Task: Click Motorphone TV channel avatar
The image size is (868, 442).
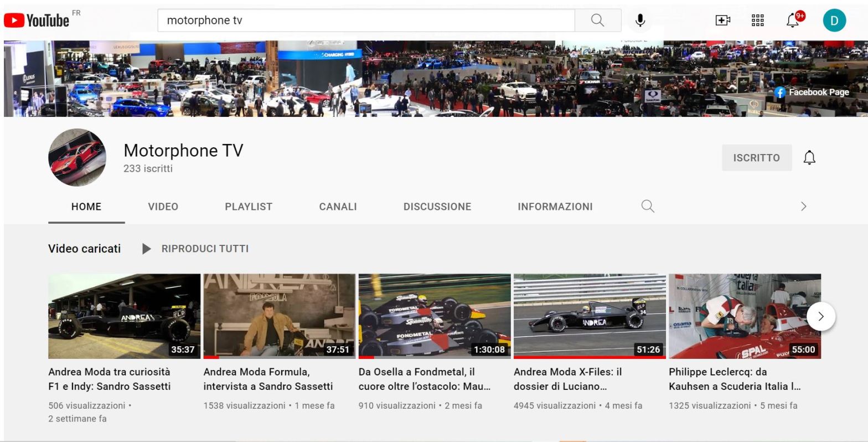Action: [77, 157]
